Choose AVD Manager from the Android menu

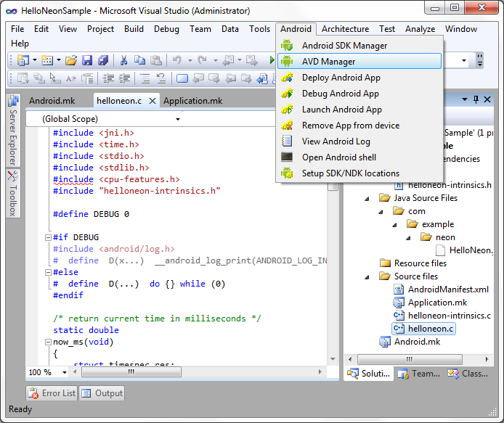pyautogui.click(x=328, y=62)
